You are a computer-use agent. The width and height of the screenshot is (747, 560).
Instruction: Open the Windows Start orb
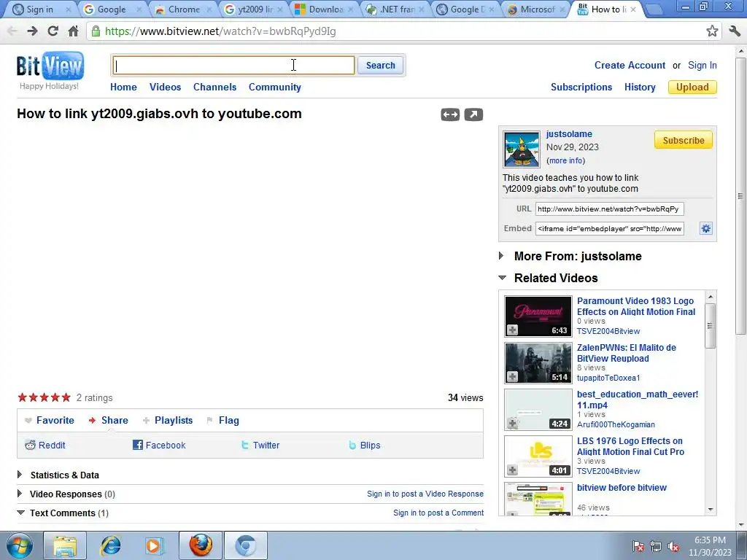pyautogui.click(x=20, y=545)
